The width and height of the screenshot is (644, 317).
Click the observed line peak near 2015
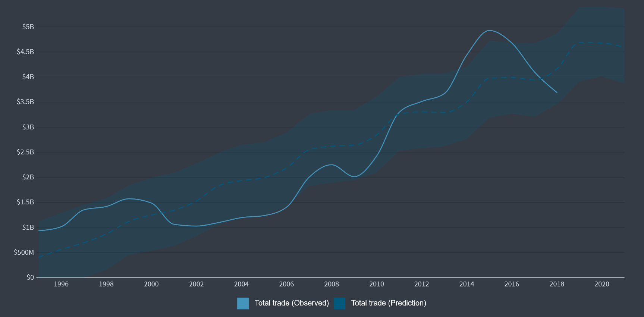click(x=489, y=31)
